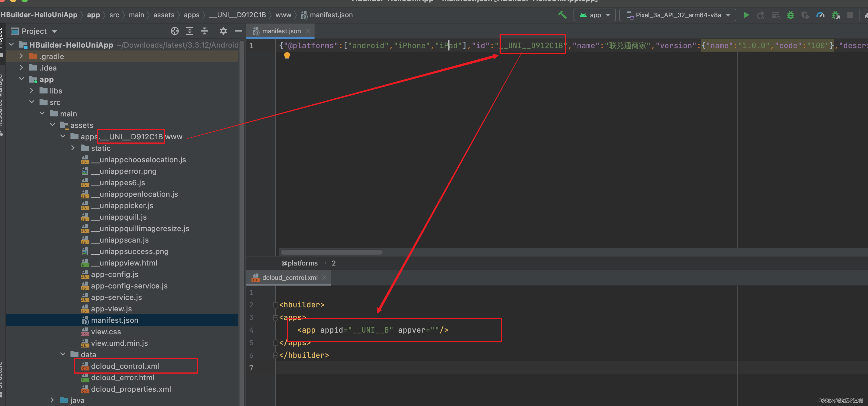Click 'assets' in the breadcrumb path
Screen dimensions: 868x406
tap(164, 15)
